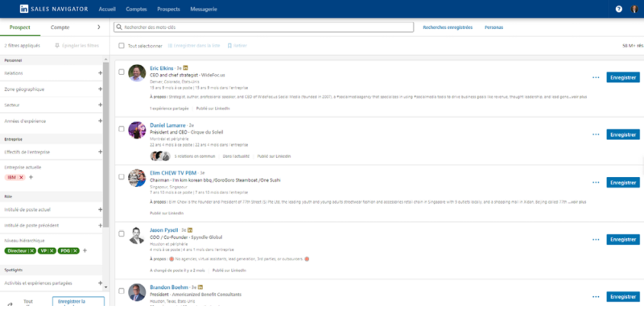Screen dimensions: 644x322
Task: Open the Comptes menu
Action: coord(136,9)
